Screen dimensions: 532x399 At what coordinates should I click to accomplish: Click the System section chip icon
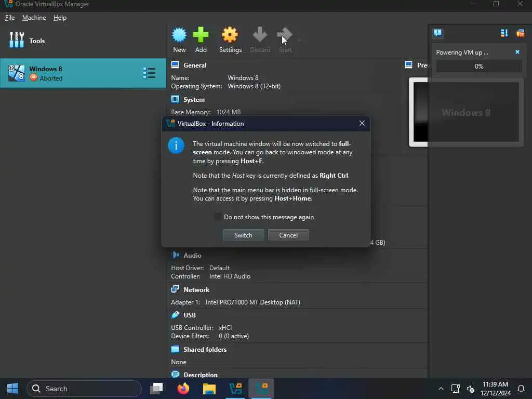pos(175,99)
